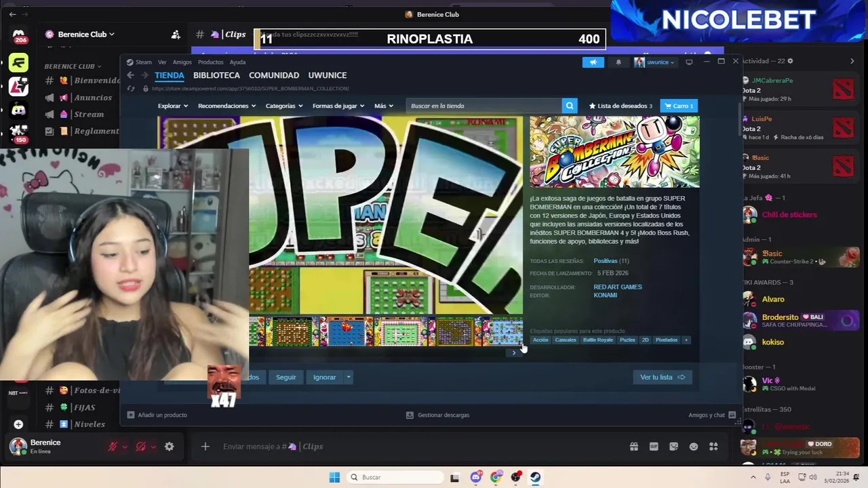The height and width of the screenshot is (488, 868).
Task: Open Ver menu in Steam
Action: (x=162, y=62)
